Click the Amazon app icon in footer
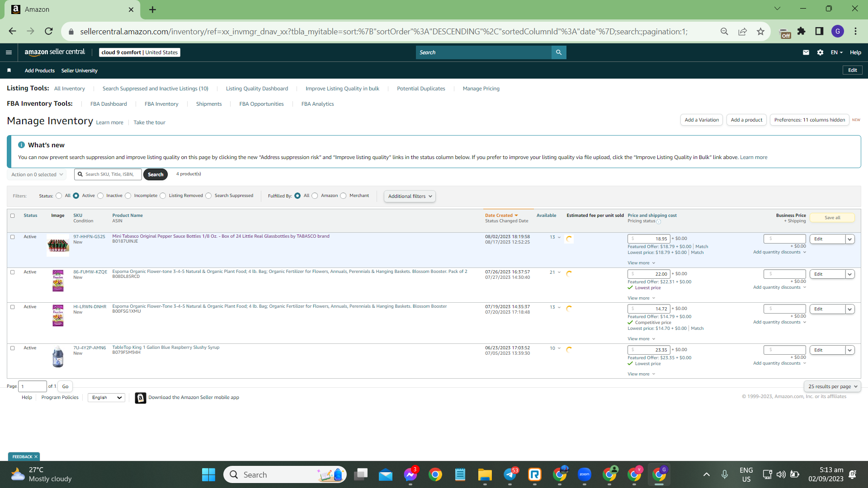The width and height of the screenshot is (868, 488). point(141,398)
